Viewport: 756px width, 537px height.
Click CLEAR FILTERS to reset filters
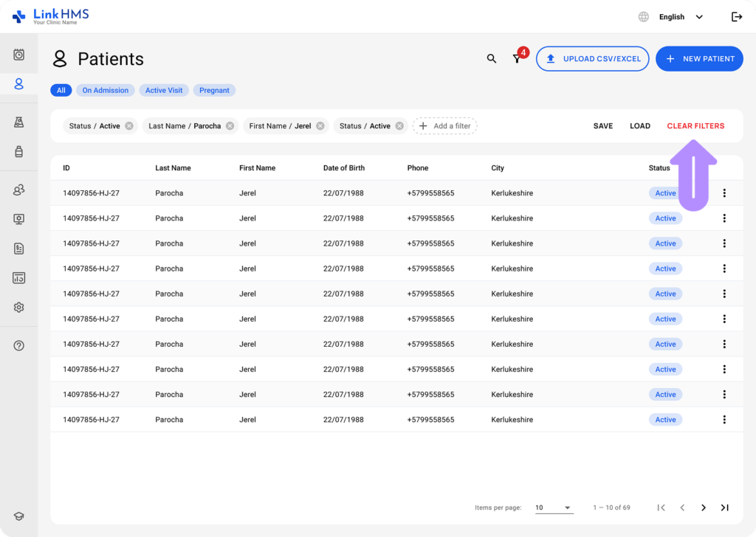coord(695,125)
